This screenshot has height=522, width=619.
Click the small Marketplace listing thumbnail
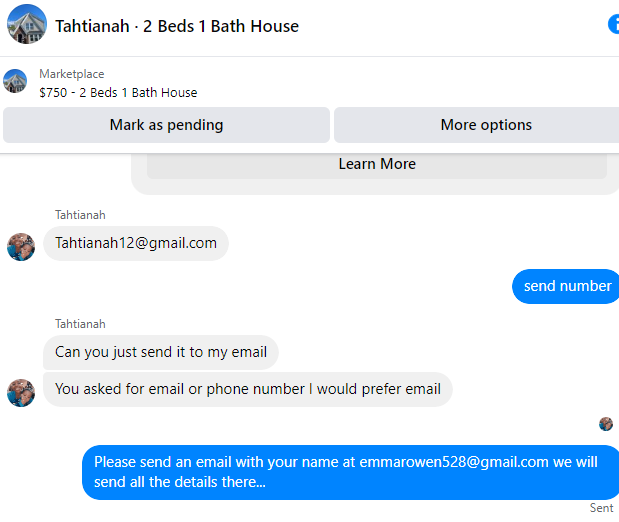(15, 81)
